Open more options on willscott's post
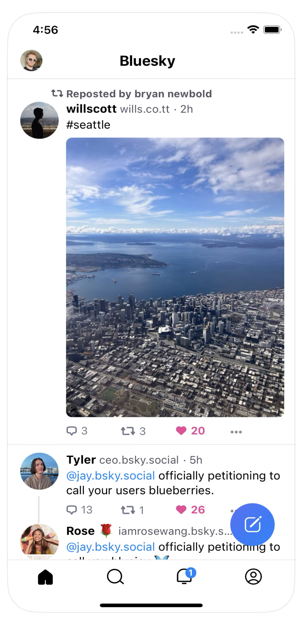302x644 pixels. [x=236, y=432]
